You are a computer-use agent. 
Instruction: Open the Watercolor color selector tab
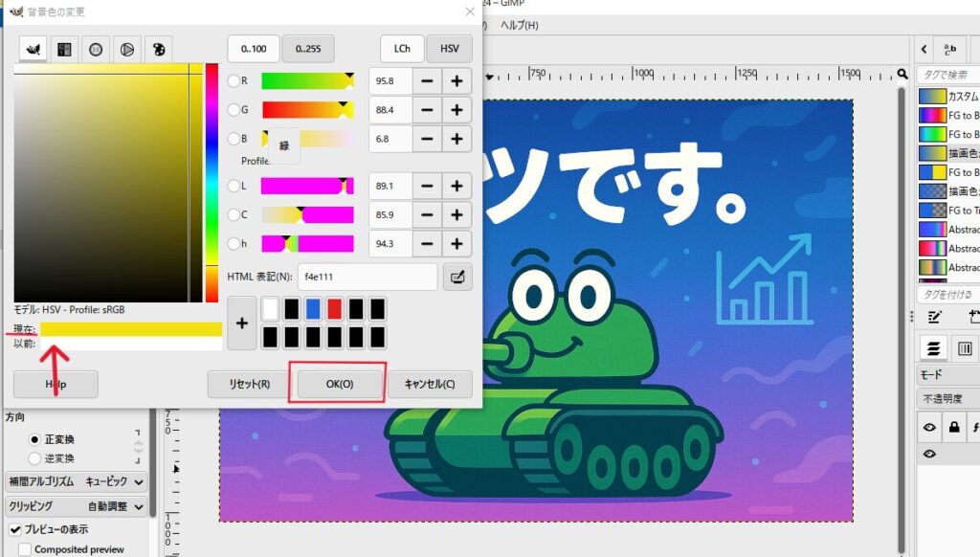(x=96, y=50)
